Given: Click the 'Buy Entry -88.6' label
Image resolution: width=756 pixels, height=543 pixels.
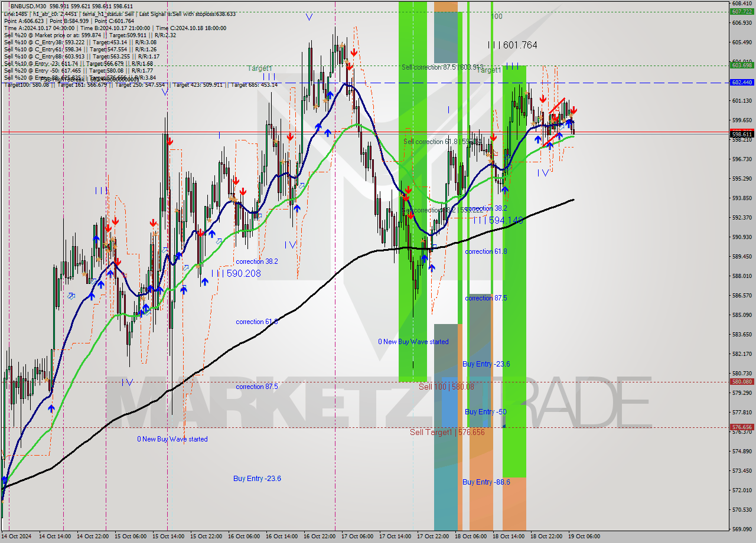Looking at the screenshot, I should 485,482.
